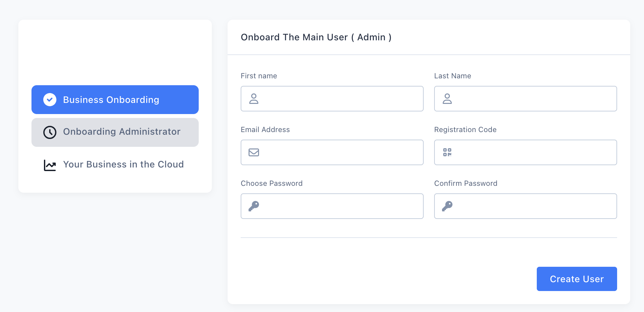Screen dimensions: 644x312
Task: Click the Onboard The Main User heading
Action: [x=316, y=37]
